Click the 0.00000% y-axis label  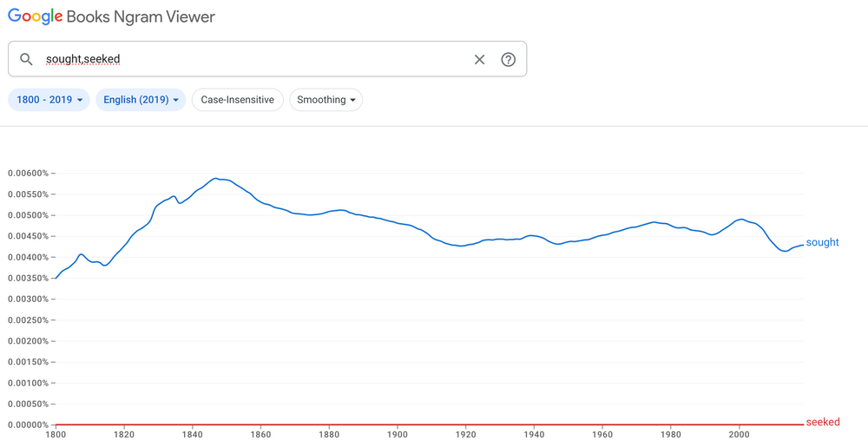tap(26, 424)
